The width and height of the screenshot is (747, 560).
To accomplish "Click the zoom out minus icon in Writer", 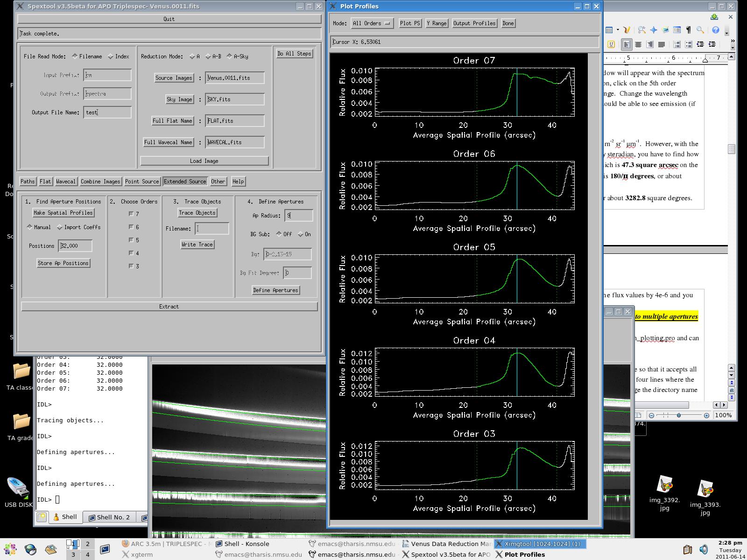I will point(651,415).
